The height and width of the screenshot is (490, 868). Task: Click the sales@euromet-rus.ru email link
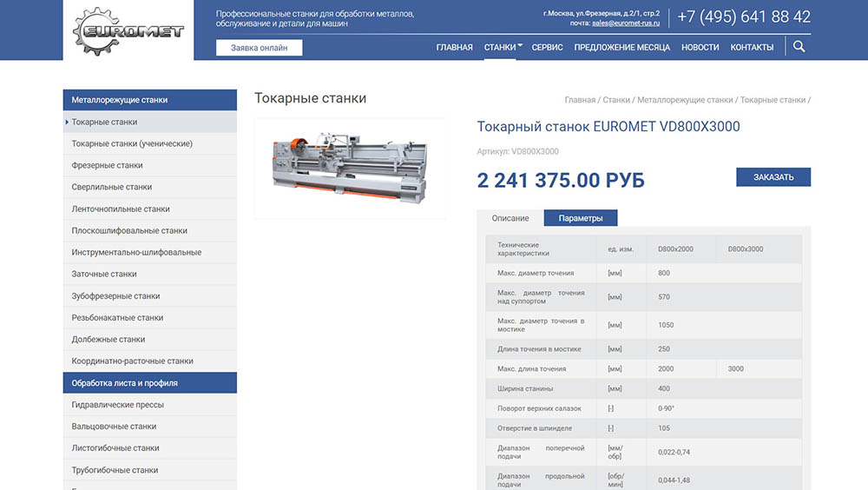(626, 23)
